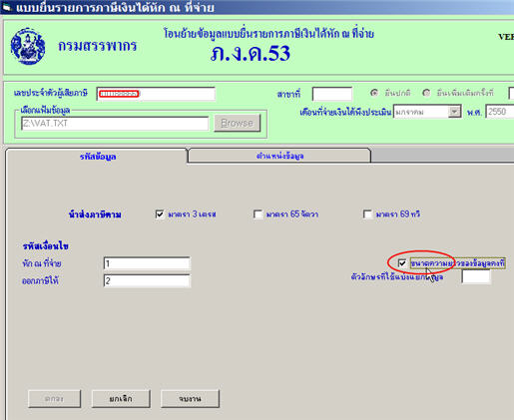This screenshot has width=514, height=420.
Task: Click the ภ.ง.ด.53 heading text
Action: point(251,53)
